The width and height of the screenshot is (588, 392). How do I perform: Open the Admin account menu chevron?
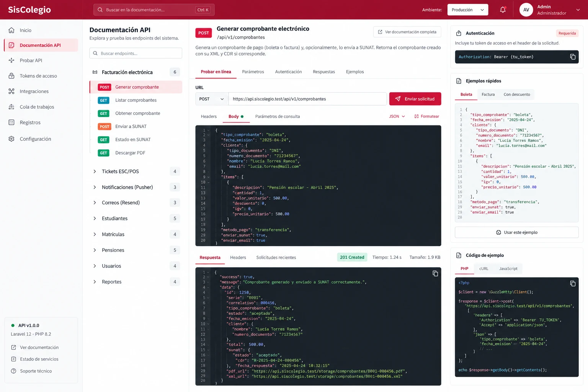tap(578, 10)
